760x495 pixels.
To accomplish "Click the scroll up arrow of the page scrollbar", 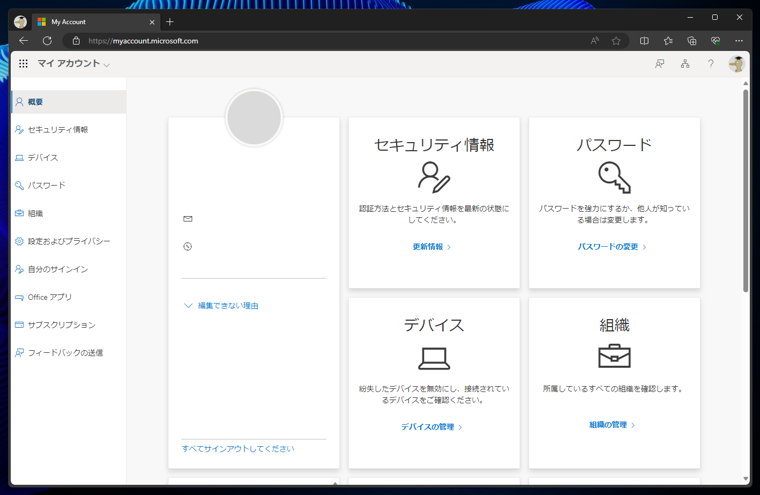I will pos(745,84).
